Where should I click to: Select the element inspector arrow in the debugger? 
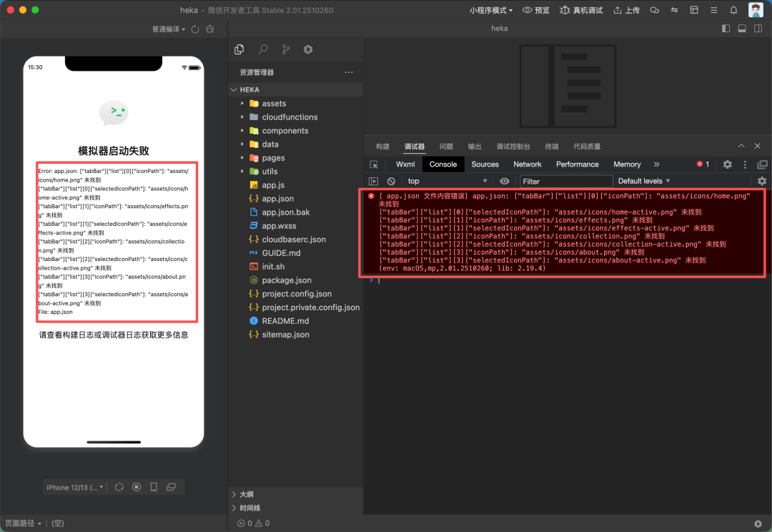(x=374, y=164)
